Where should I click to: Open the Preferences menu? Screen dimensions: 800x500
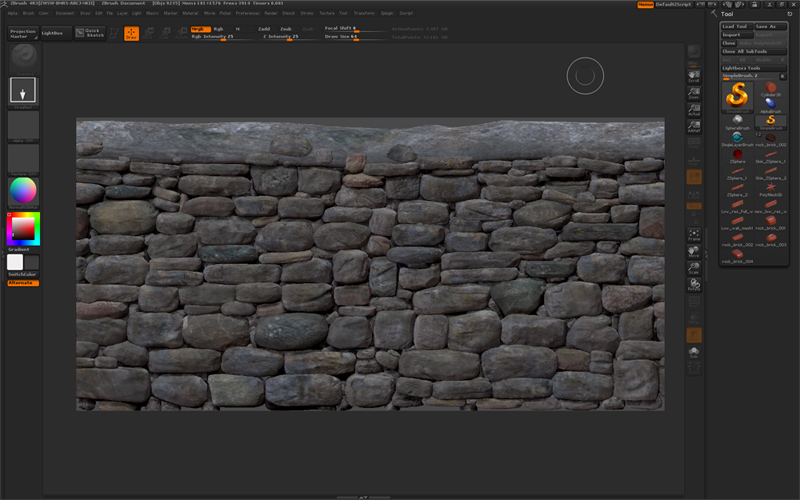[247, 13]
